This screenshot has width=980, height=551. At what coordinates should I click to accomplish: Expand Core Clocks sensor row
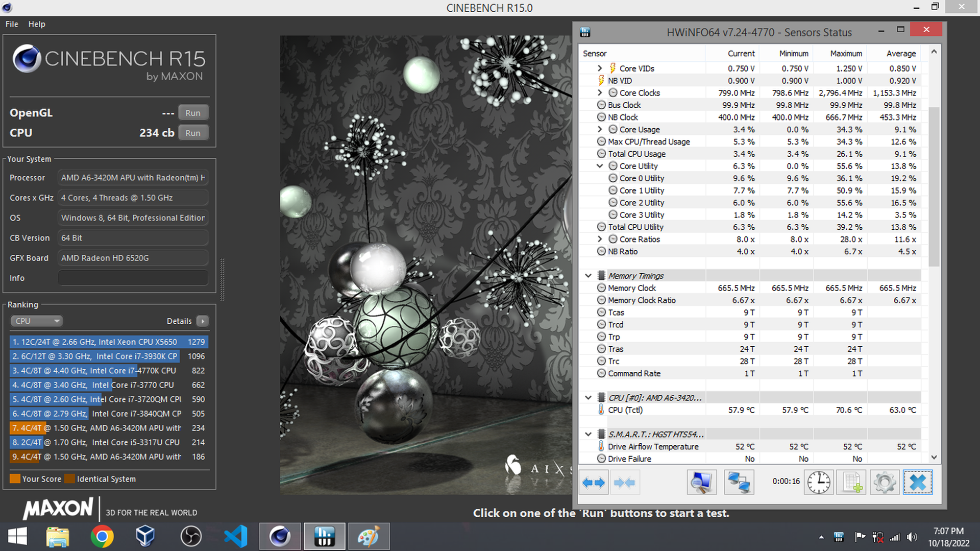tap(600, 92)
